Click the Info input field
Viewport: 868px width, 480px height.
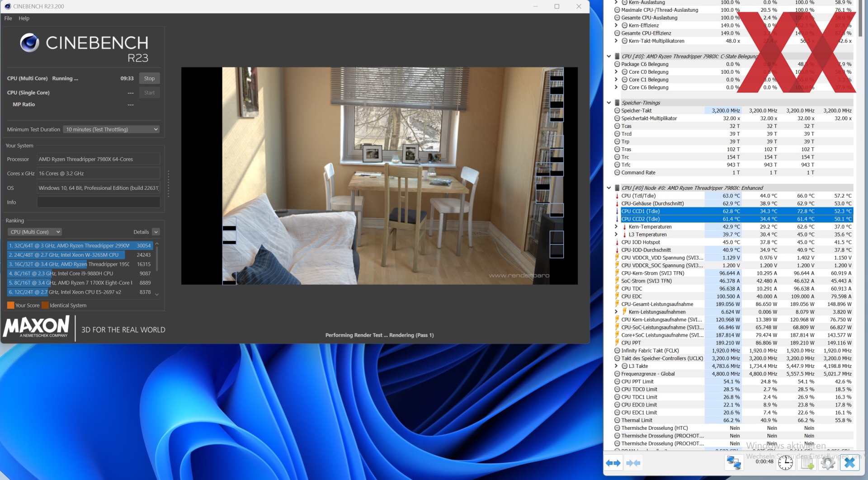[x=99, y=202]
